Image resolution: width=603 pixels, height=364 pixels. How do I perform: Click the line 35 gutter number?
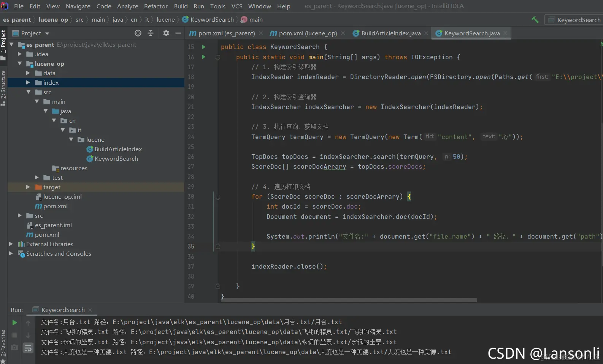pyautogui.click(x=191, y=246)
